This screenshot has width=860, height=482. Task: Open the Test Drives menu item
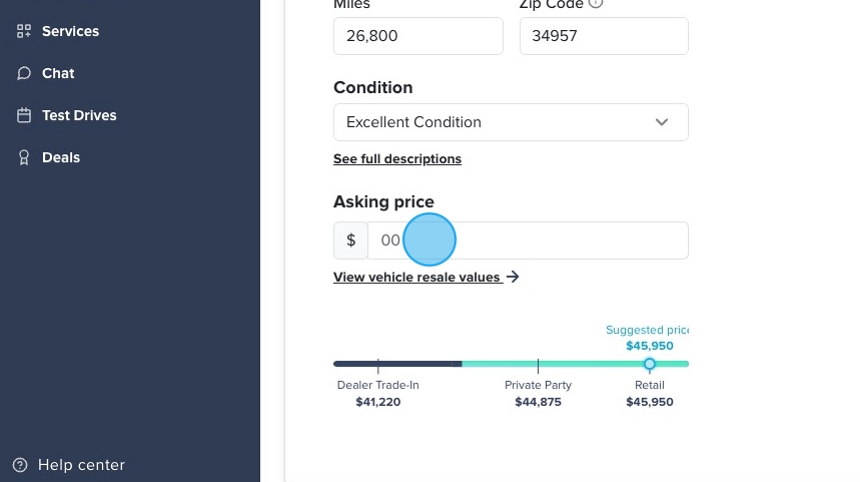coord(79,115)
